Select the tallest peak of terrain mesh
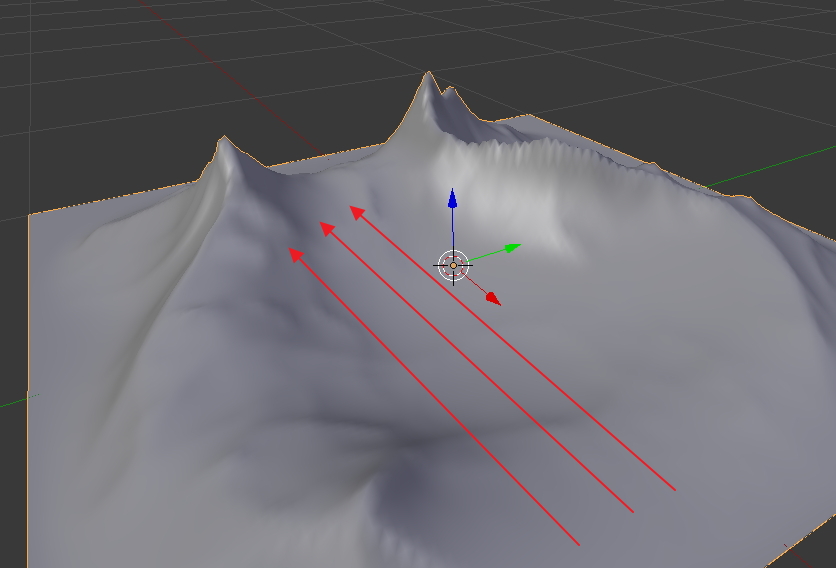 click(428, 76)
